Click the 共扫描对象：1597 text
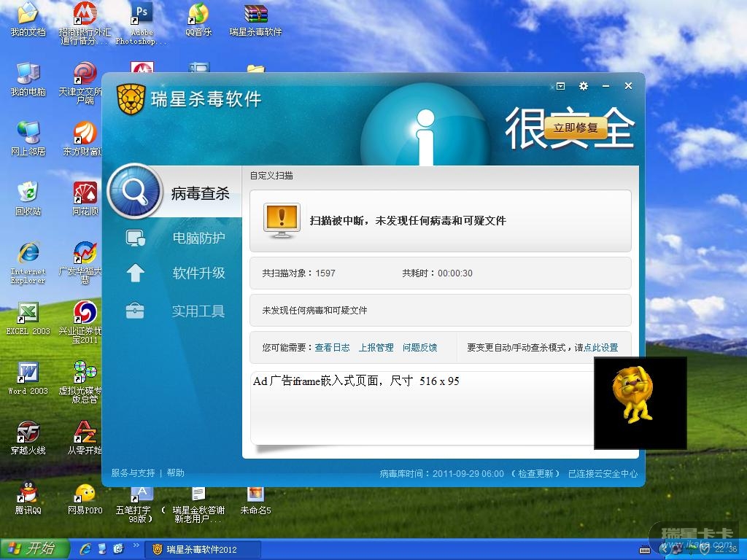The image size is (747, 560). [298, 273]
